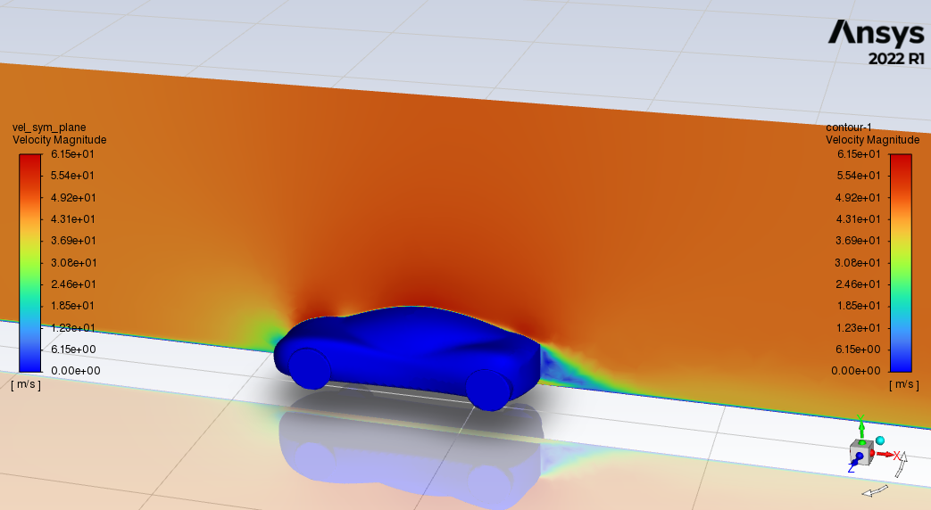Viewport: 931px width, 510px height.
Task: Click the [ m/s ] unit under right legend
Action: coord(904,385)
